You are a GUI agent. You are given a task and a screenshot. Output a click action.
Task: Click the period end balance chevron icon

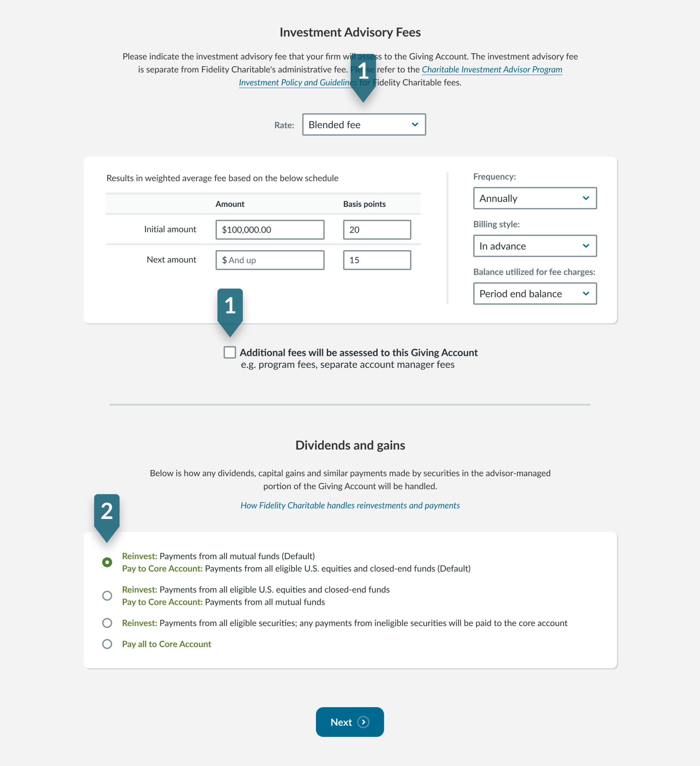pos(585,293)
